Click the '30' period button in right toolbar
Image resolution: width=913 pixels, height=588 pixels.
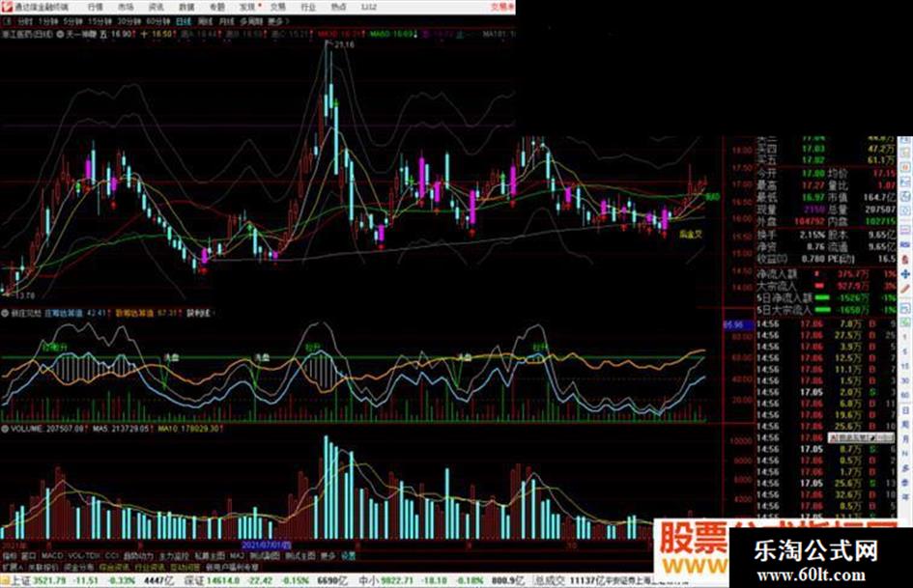coord(905,380)
